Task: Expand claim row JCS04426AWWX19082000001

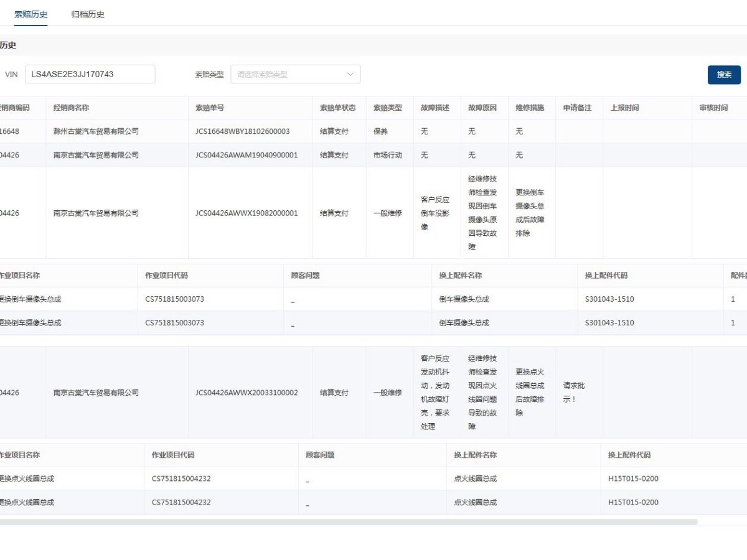Action: tap(247, 213)
